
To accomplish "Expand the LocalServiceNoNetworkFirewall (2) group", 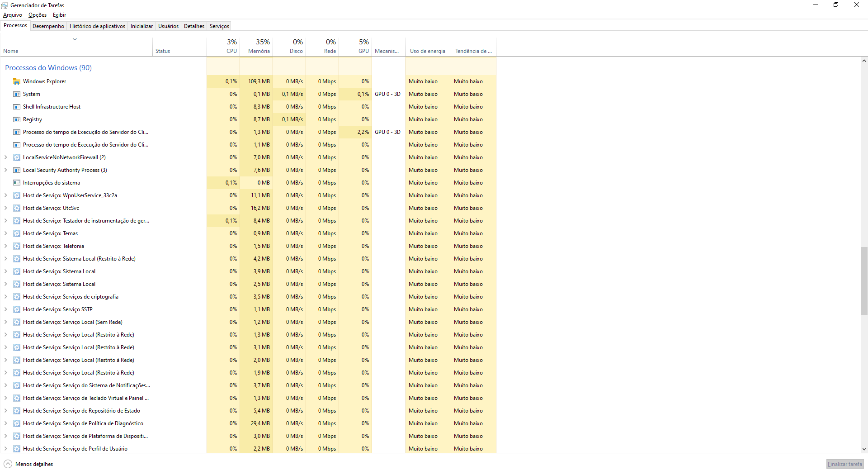I will coord(5,157).
